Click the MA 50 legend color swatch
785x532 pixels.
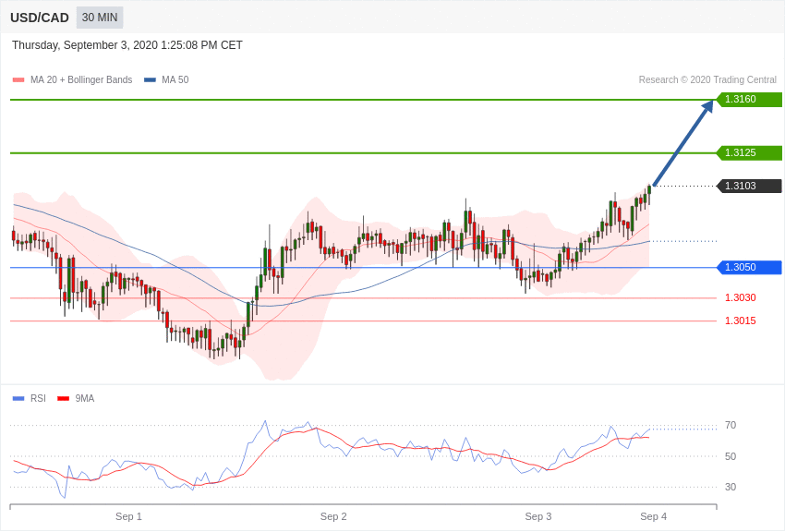(x=150, y=80)
